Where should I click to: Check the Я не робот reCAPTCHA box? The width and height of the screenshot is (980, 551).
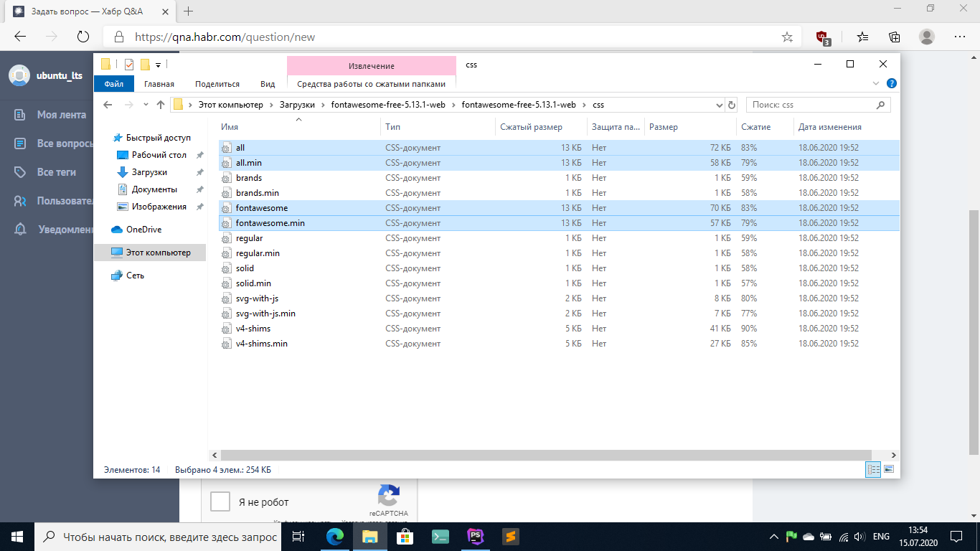click(220, 501)
